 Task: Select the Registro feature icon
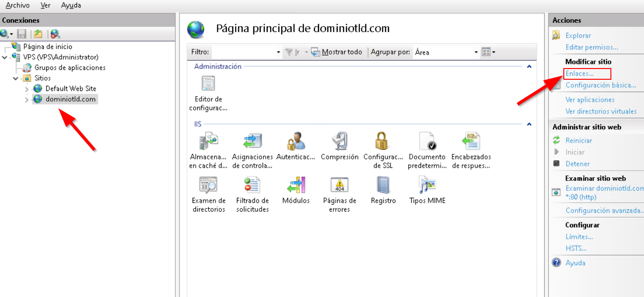[x=383, y=191]
